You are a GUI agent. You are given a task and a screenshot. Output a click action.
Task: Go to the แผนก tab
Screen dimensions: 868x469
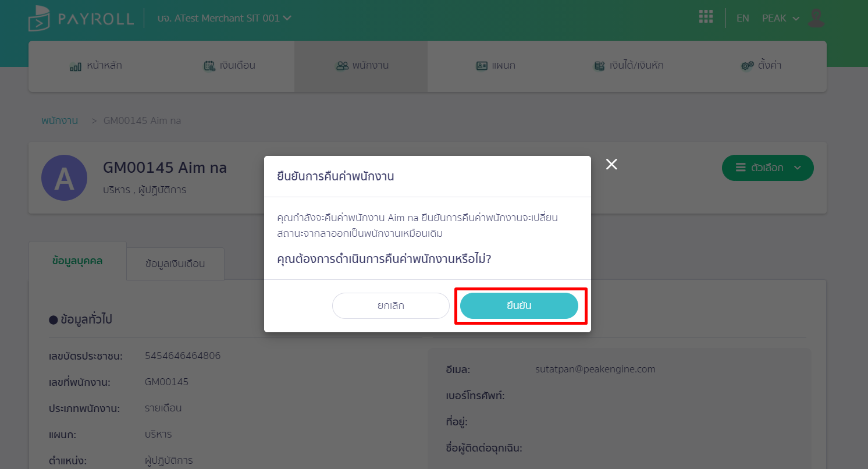(495, 66)
